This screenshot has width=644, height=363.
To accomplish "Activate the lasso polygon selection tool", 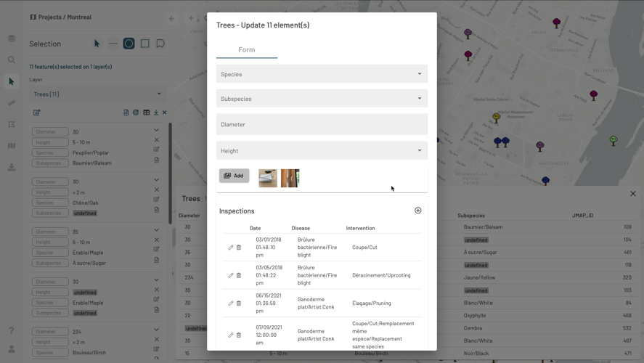I will pyautogui.click(x=160, y=44).
